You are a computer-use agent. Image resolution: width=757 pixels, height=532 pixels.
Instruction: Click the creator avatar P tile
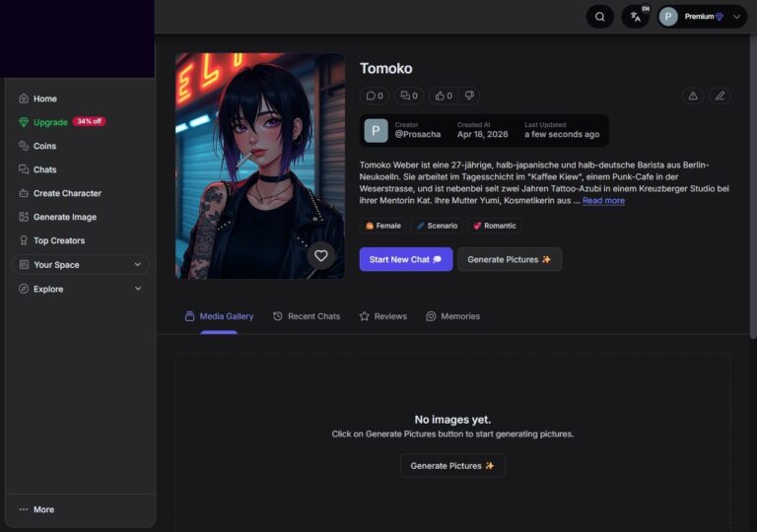coord(376,131)
